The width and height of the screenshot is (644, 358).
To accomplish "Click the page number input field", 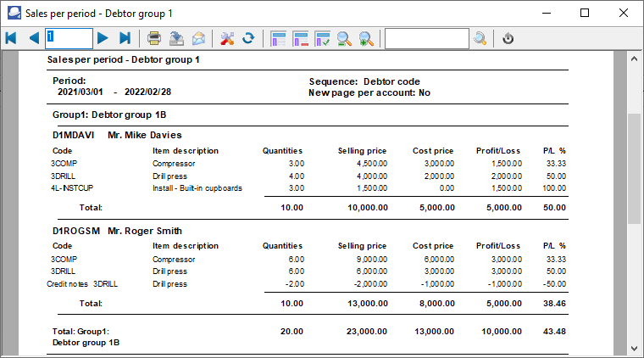I will coord(69,38).
